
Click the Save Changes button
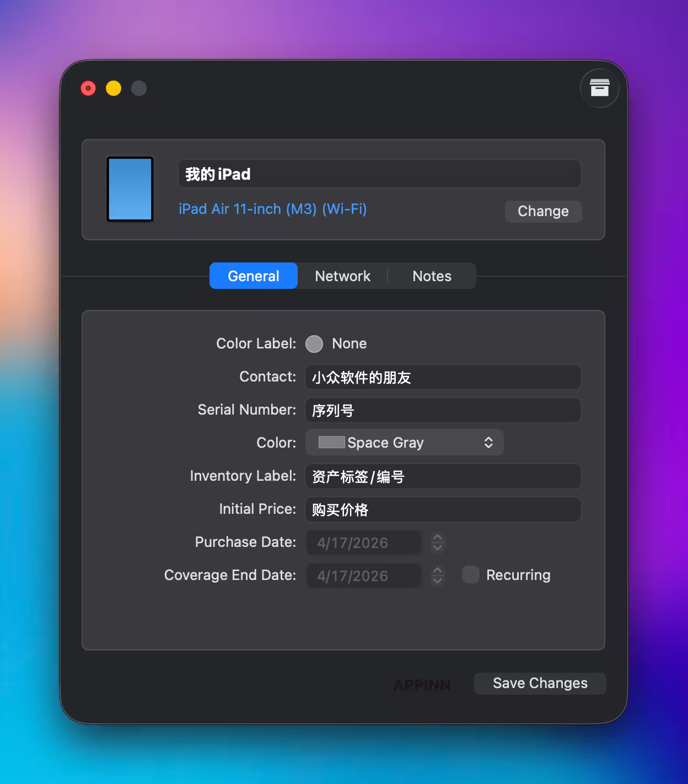pyautogui.click(x=539, y=683)
